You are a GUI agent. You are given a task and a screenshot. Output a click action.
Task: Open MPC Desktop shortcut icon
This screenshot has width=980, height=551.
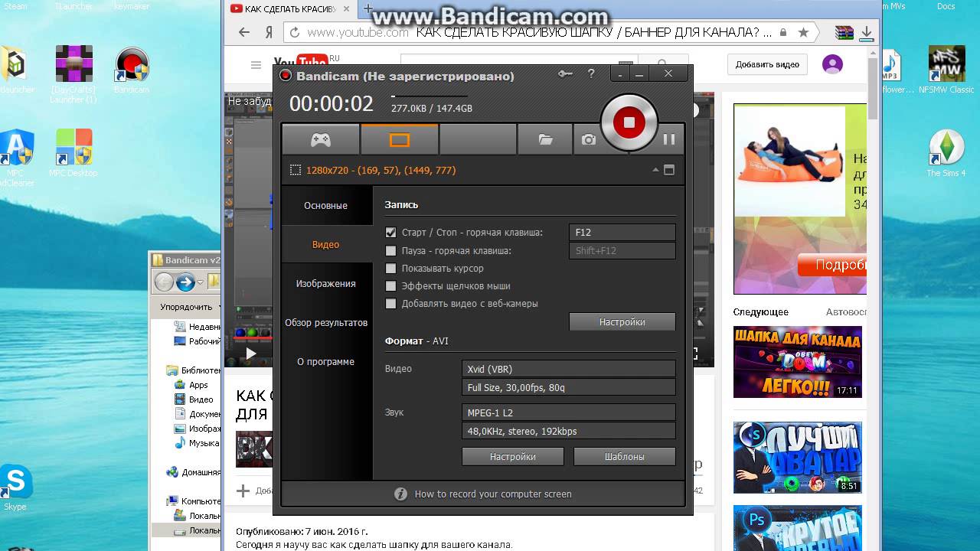click(x=73, y=152)
